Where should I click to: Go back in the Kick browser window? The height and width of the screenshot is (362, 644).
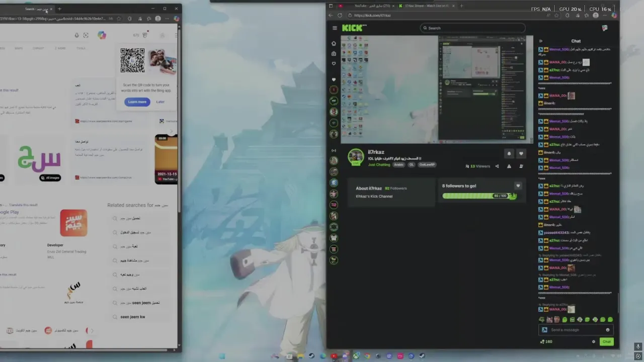[331, 15]
